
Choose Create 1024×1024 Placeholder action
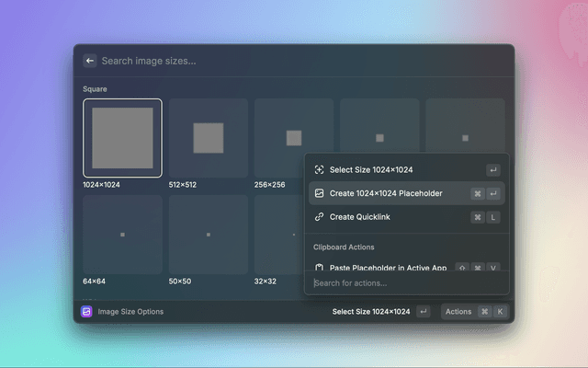point(386,193)
